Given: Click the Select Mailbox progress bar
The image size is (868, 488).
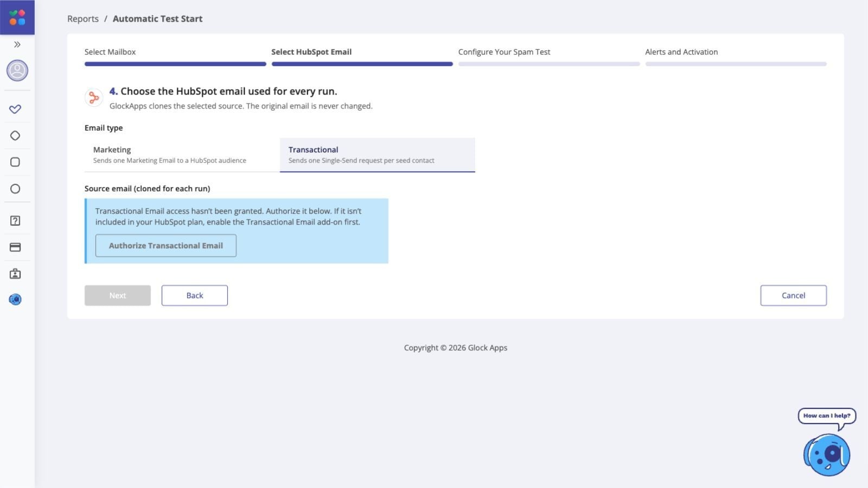Looking at the screenshot, I should [x=175, y=64].
